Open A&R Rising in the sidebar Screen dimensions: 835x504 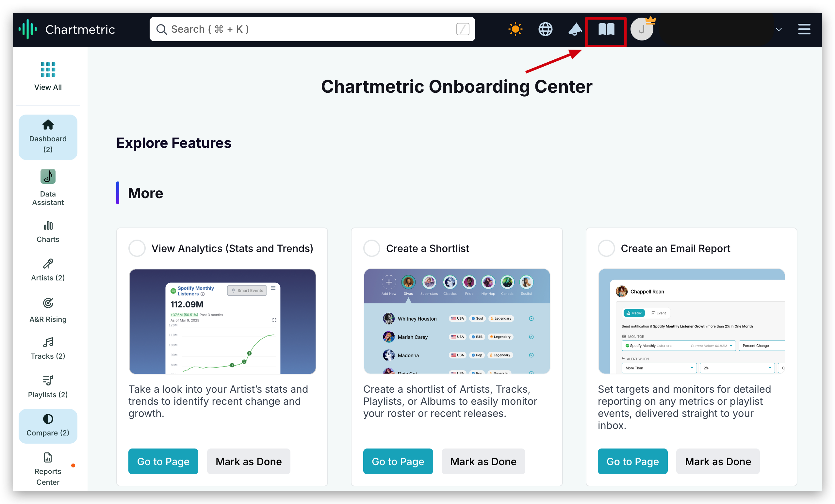tap(48, 310)
